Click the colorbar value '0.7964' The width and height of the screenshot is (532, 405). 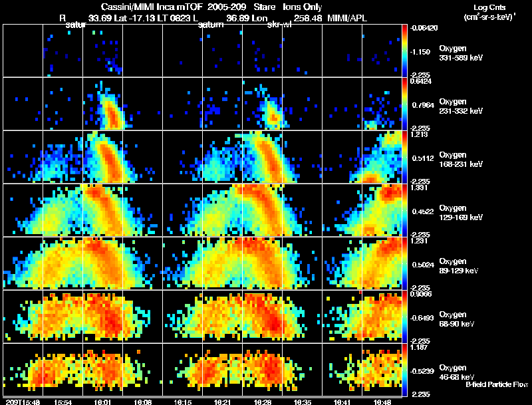[423, 105]
